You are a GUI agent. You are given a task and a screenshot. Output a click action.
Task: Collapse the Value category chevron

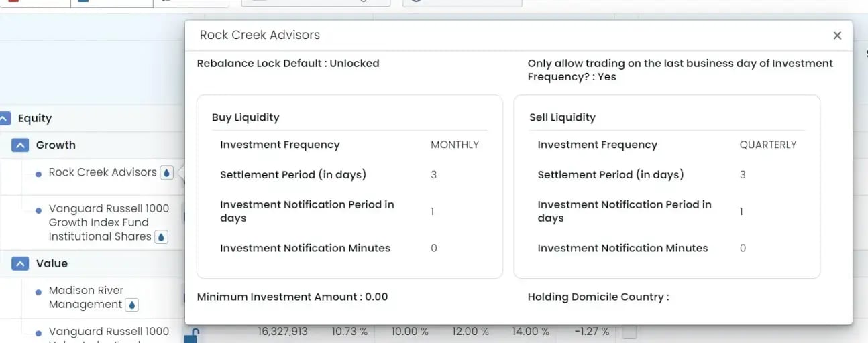(20, 264)
